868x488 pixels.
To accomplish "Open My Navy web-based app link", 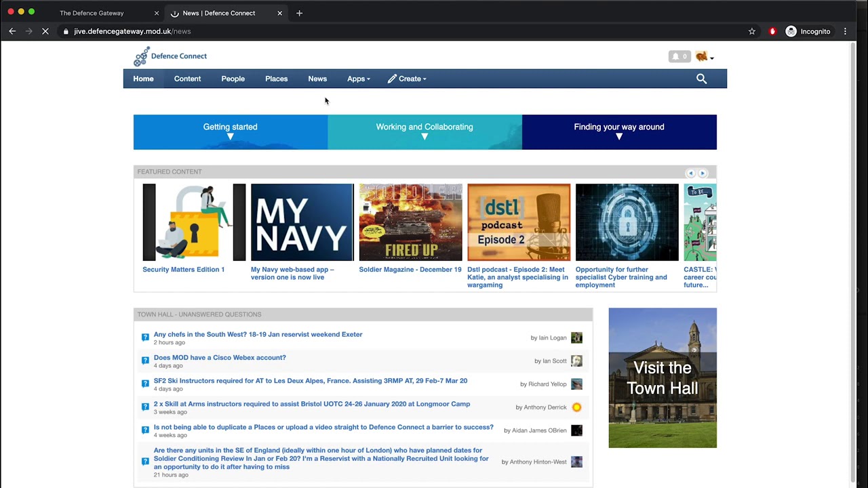I will tap(292, 273).
